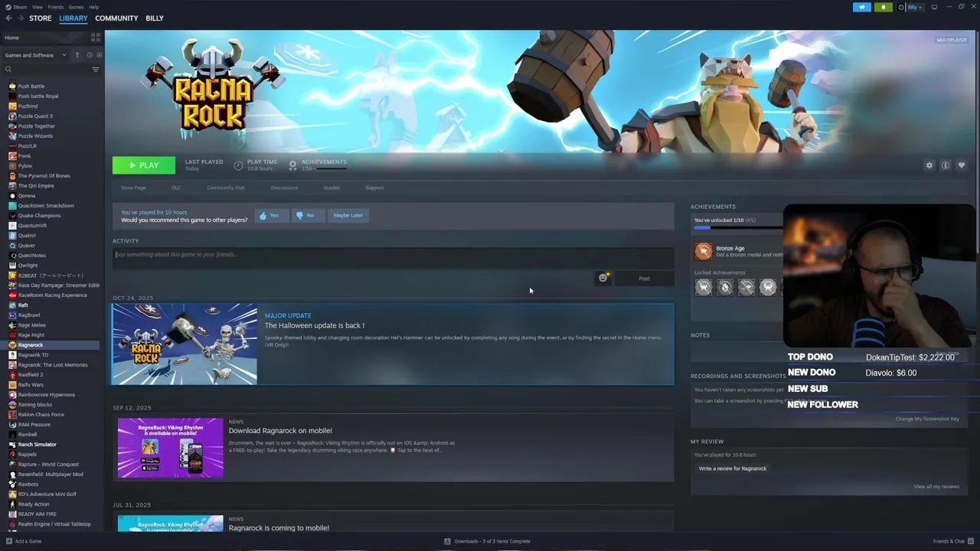Click the achievements progress bar in panel
The width and height of the screenshot is (980, 551).
tap(738, 228)
